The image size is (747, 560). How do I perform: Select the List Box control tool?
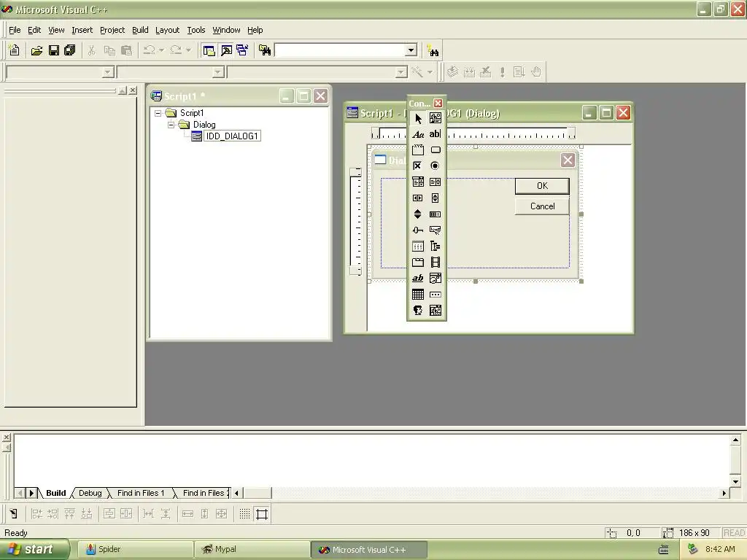pyautogui.click(x=435, y=182)
